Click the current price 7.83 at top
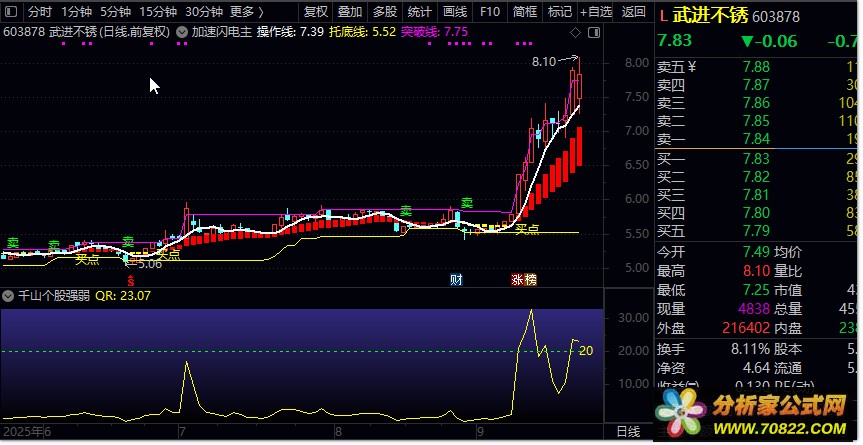The width and height of the screenshot is (863, 445). [674, 41]
